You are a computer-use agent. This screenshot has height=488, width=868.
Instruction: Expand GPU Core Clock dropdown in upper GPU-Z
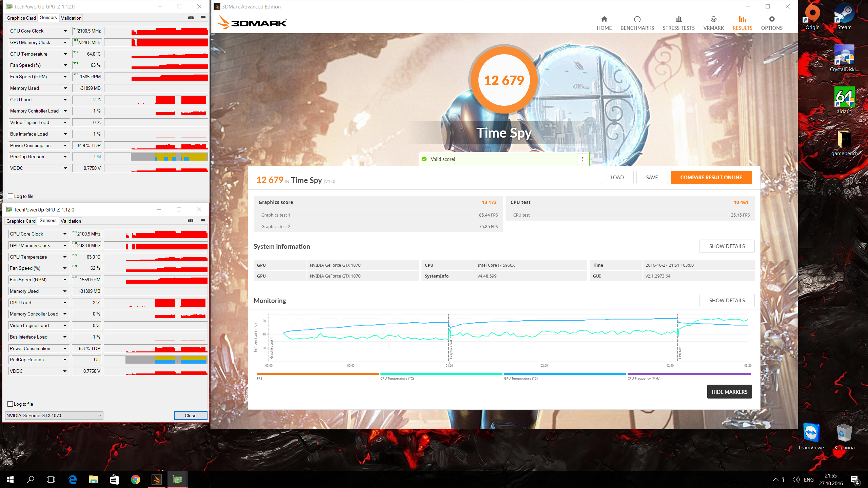(65, 31)
